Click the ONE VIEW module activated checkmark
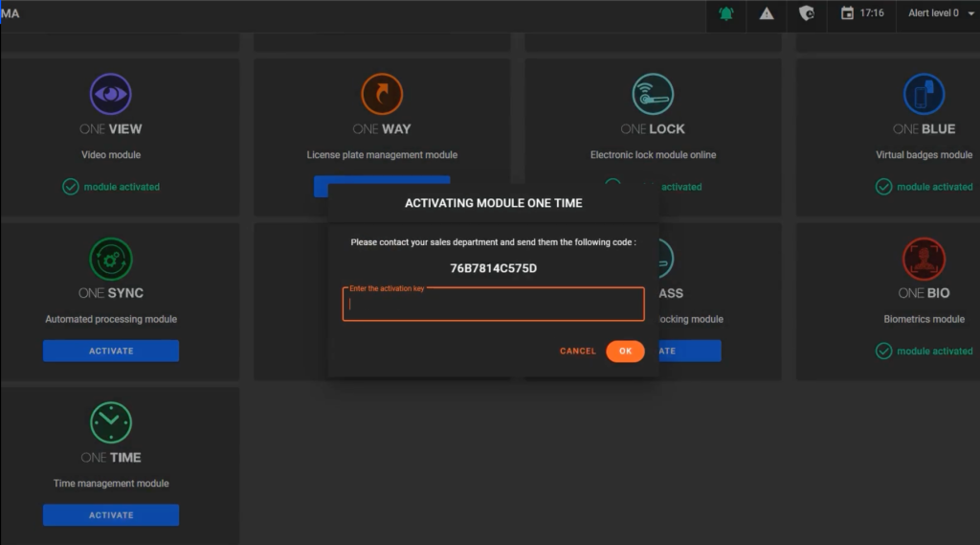980x545 pixels. 71,187
